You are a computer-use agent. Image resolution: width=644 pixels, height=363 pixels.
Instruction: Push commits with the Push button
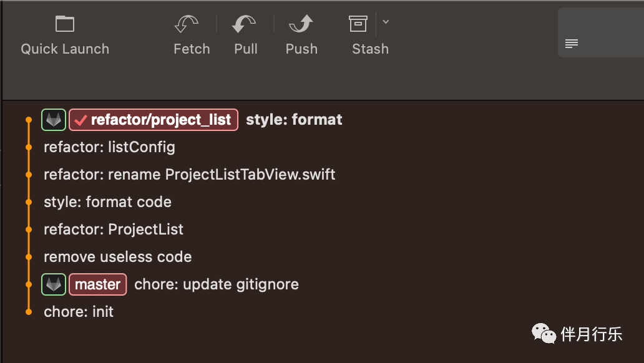(301, 36)
